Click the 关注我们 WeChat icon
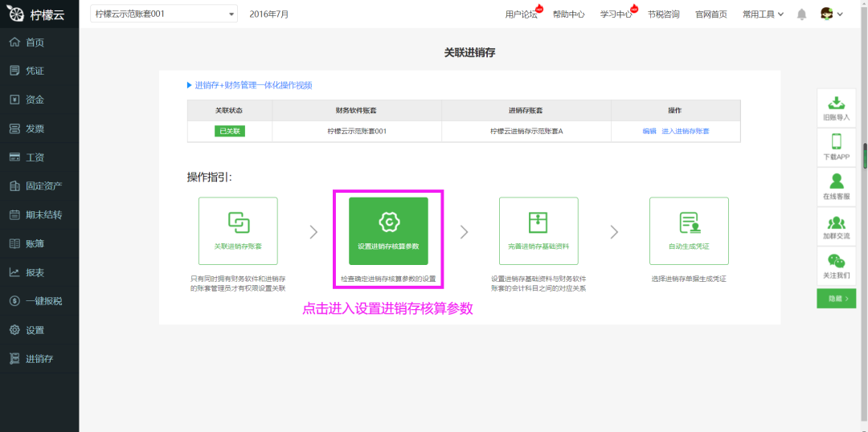This screenshot has height=432, width=868. click(x=836, y=260)
